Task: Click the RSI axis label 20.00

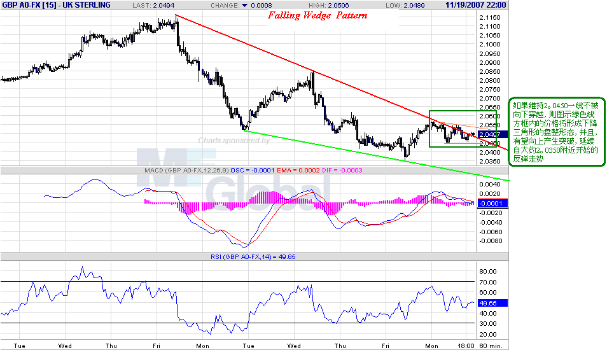Action: pyautogui.click(x=488, y=335)
